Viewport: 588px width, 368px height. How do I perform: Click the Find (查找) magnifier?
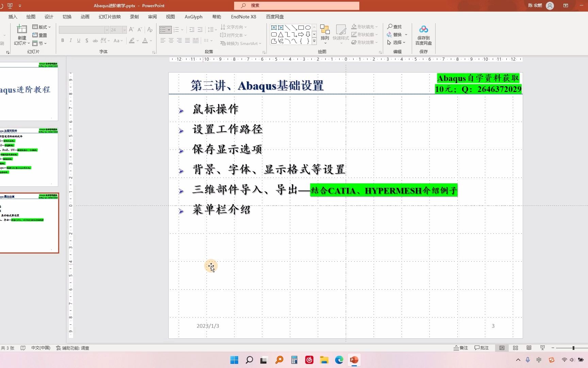394,27
